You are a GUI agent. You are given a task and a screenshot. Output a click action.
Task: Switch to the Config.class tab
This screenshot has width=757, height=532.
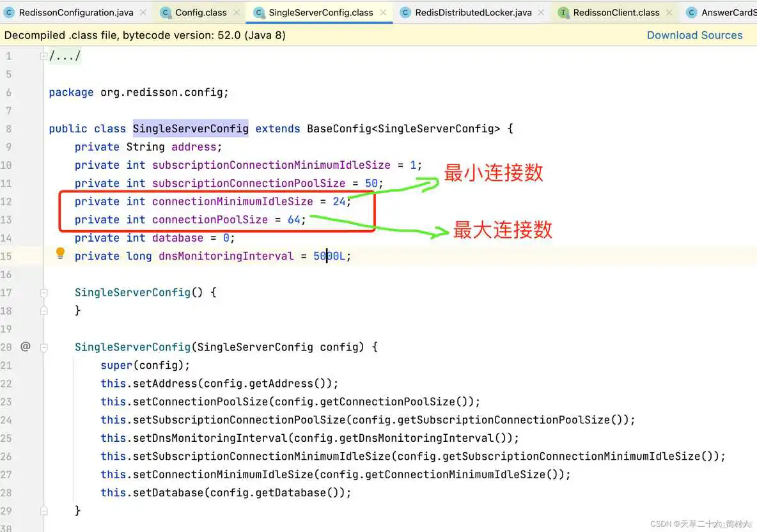(x=198, y=12)
